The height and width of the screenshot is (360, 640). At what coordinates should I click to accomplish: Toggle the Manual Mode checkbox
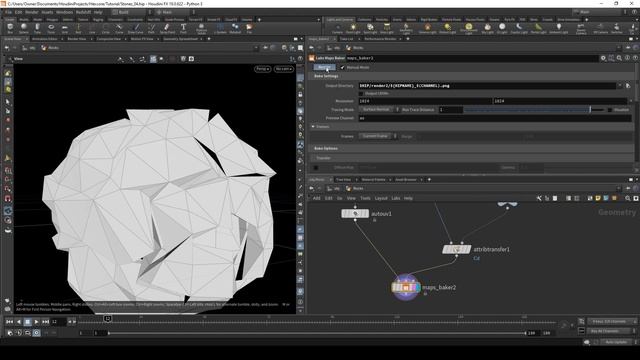coord(342,67)
